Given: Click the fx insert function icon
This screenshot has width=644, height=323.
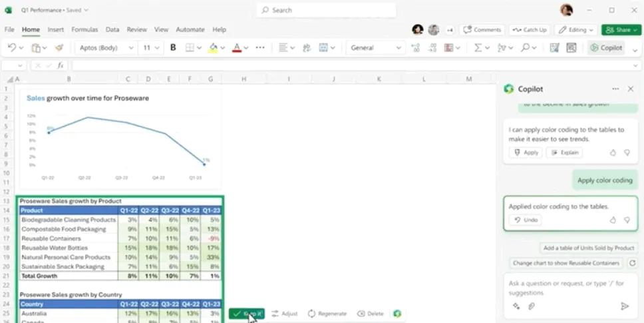Looking at the screenshot, I should point(60,65).
